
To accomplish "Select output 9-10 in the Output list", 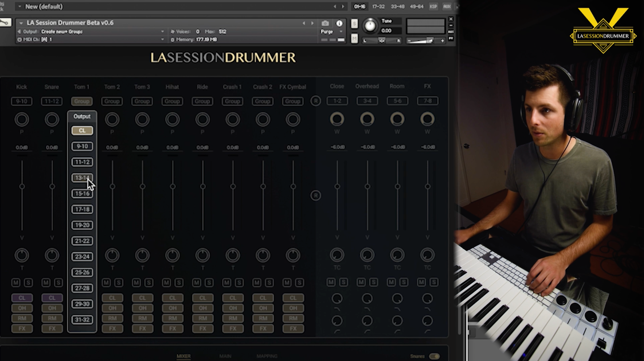I will [x=82, y=146].
